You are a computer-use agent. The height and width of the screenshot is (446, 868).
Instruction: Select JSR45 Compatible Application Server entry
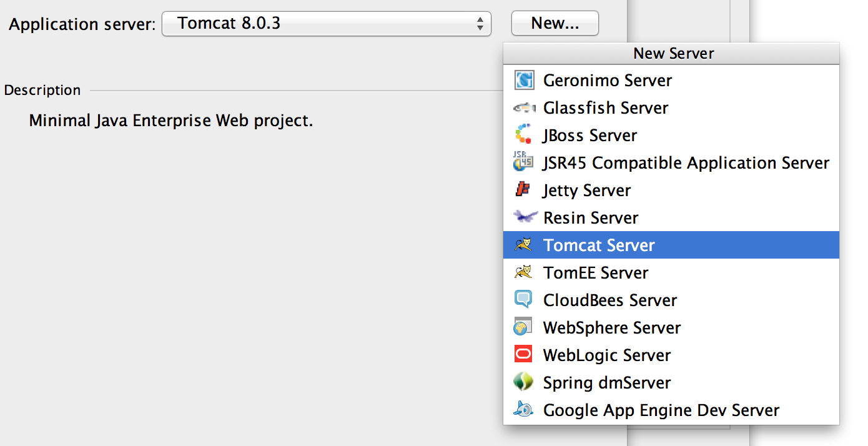click(686, 163)
